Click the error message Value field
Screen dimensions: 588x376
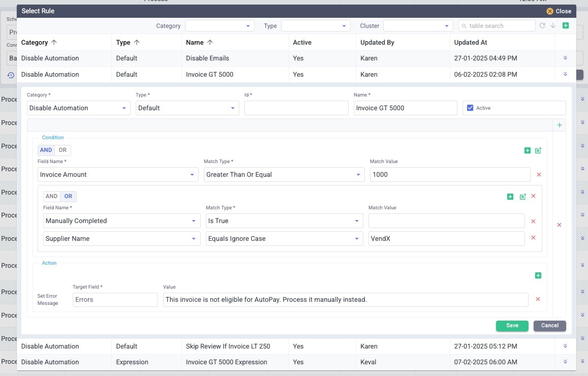point(346,299)
